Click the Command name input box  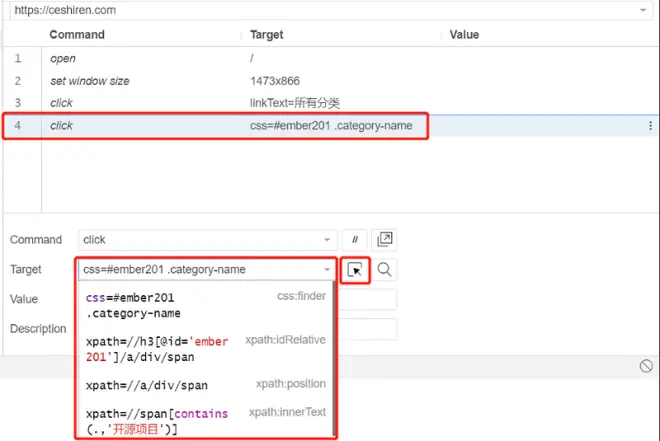(x=200, y=240)
